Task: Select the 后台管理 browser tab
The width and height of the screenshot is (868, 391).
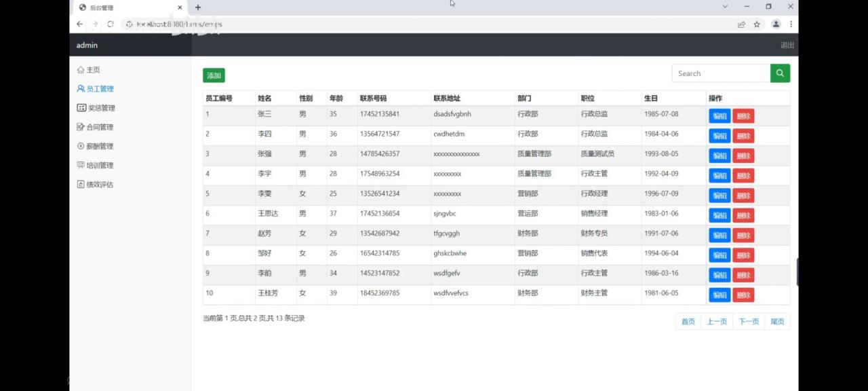Action: click(129, 7)
